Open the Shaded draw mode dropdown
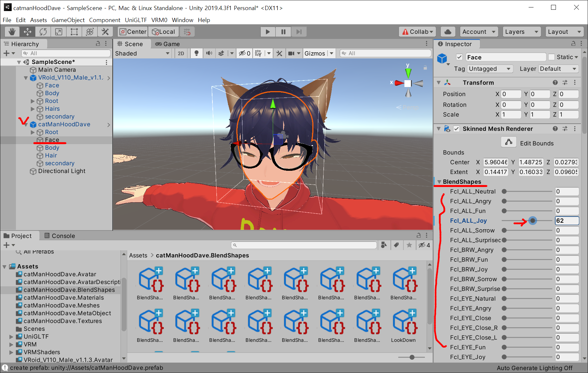This screenshot has height=373, width=588. (142, 53)
